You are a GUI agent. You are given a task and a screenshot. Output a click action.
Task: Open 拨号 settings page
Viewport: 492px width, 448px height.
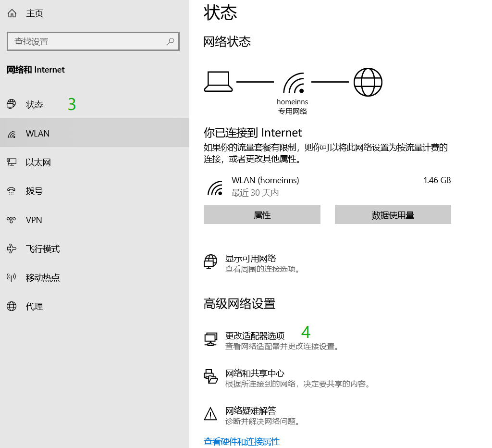34,191
